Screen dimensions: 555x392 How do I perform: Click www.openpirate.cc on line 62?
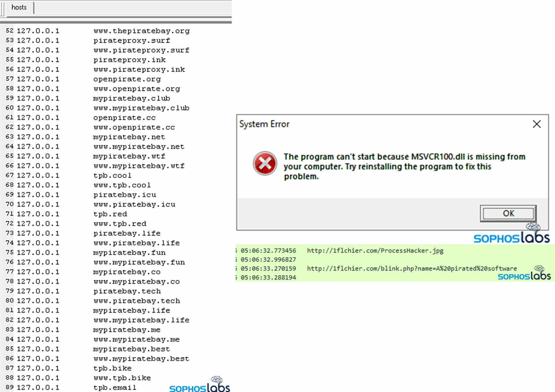(134, 127)
